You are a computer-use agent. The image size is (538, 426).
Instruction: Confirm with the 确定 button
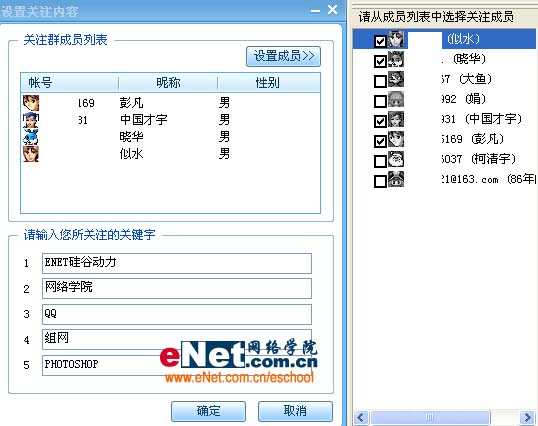208,411
